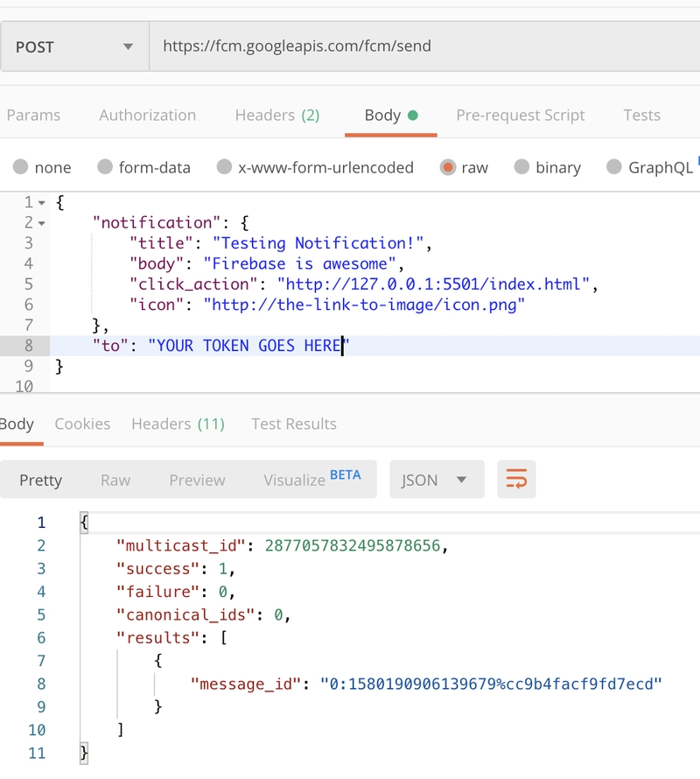The height and width of the screenshot is (779, 700).
Task: Click the "Testing Notification!" title value
Action: (318, 243)
